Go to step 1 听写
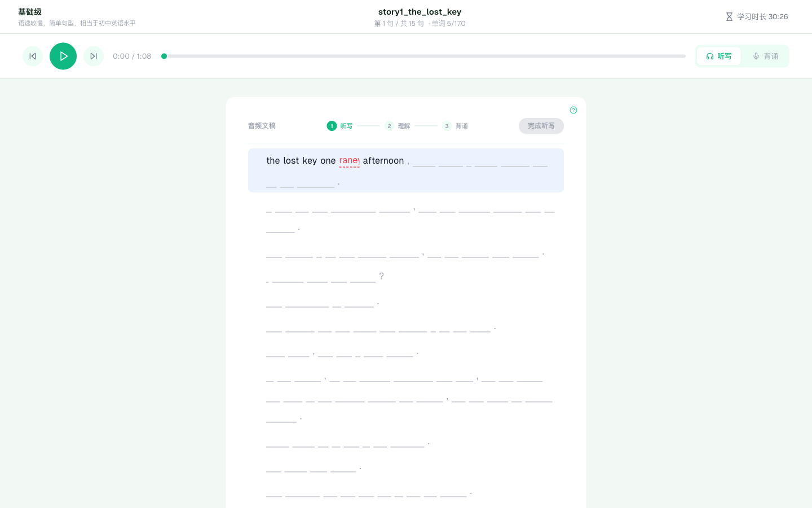This screenshot has height=508, width=812. [x=339, y=126]
